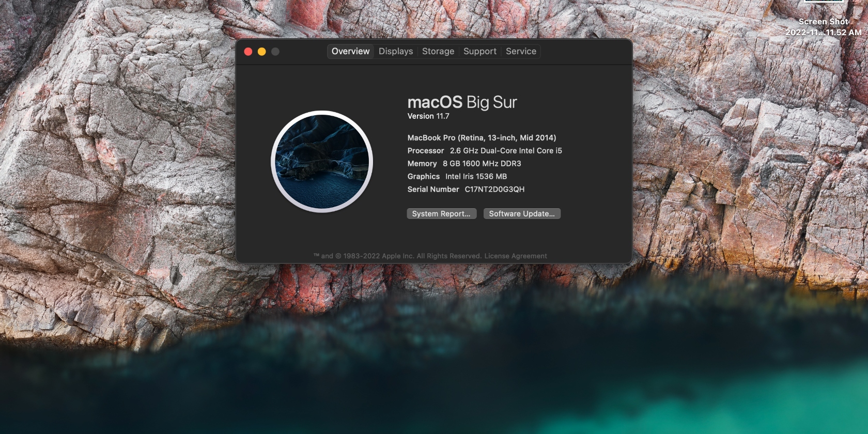Click the 2.6 GHz Dual-Core processor value

click(x=506, y=150)
